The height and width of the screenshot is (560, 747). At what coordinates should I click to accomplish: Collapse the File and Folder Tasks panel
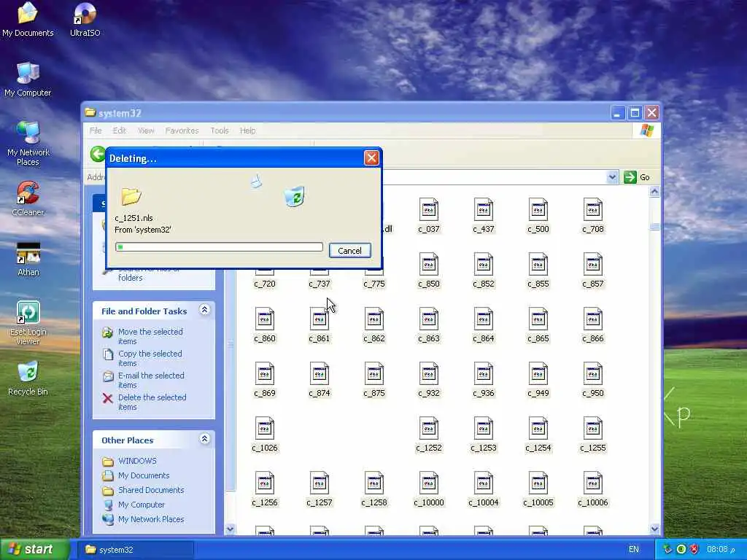[x=204, y=310]
